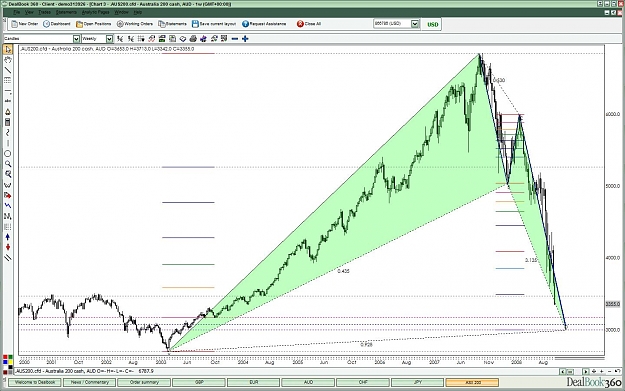Open the View menu
The image size is (625, 391).
29,12
